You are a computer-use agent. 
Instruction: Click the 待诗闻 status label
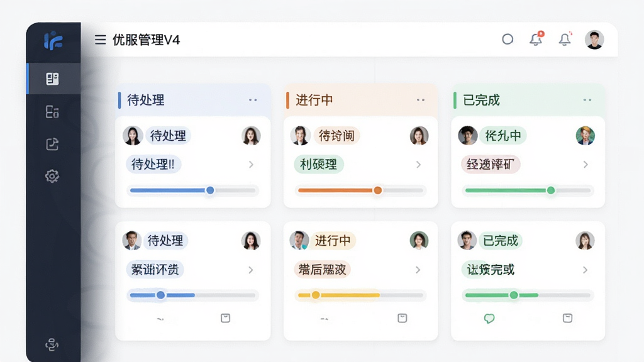coord(337,136)
